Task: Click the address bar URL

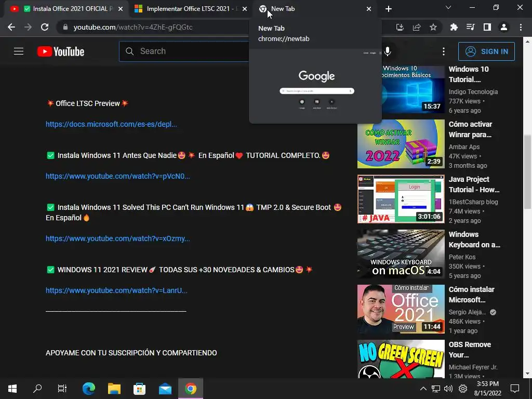Action: point(133,27)
